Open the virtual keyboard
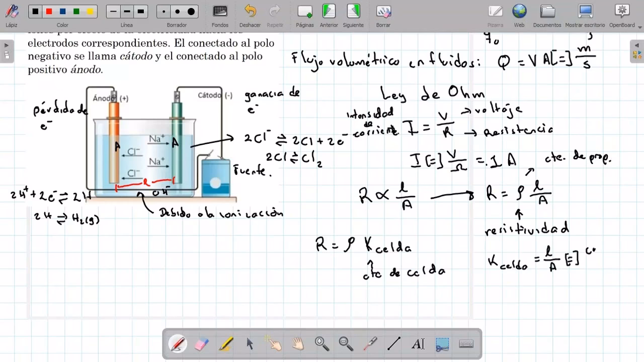The width and height of the screenshot is (644, 362). [466, 344]
